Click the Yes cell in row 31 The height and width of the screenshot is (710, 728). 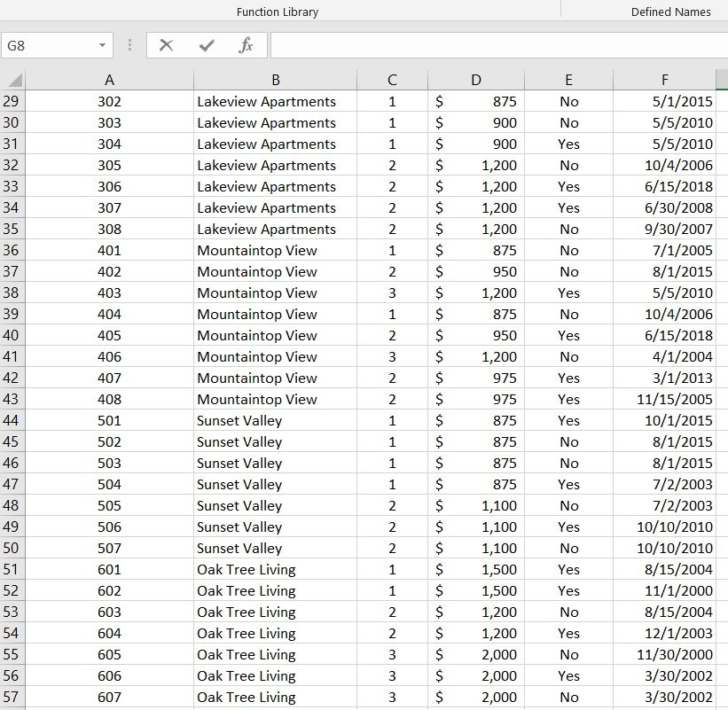[568, 144]
